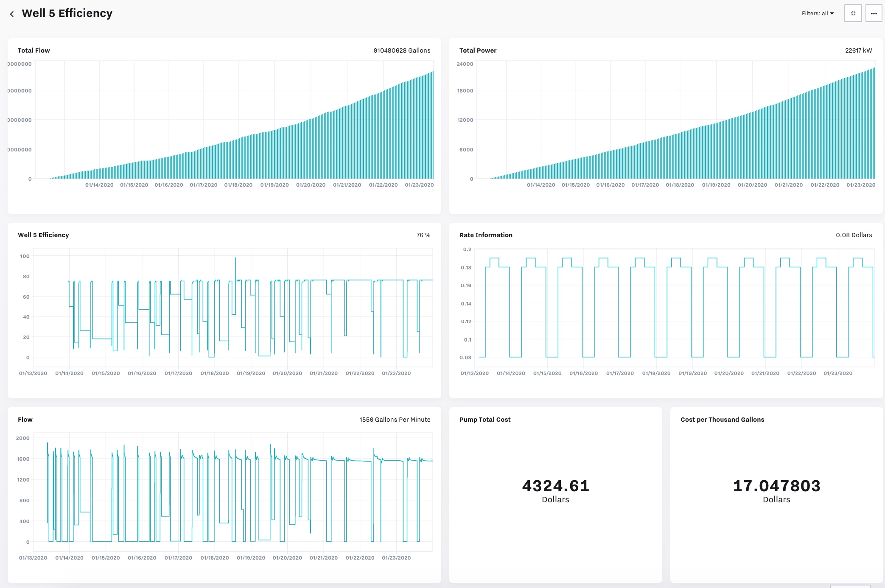This screenshot has width=885, height=588.
Task: Select Cost per Thousand Gallons title
Action: click(722, 419)
